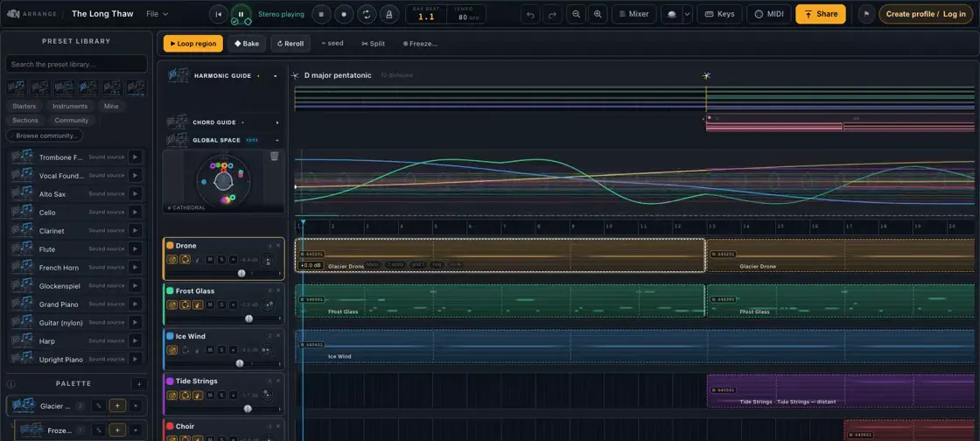Click the orange plus on Glacier palette item
The image size is (980, 441).
coord(117,406)
